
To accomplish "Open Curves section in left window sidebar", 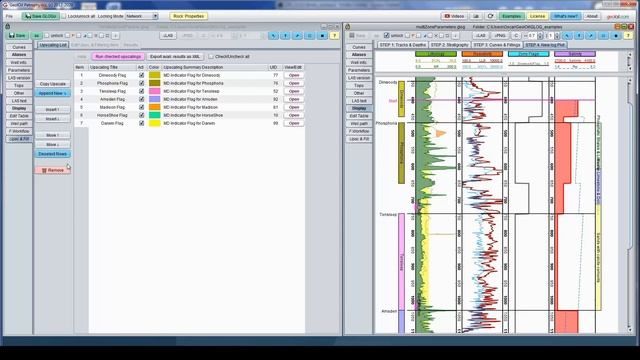I will 19,47.
